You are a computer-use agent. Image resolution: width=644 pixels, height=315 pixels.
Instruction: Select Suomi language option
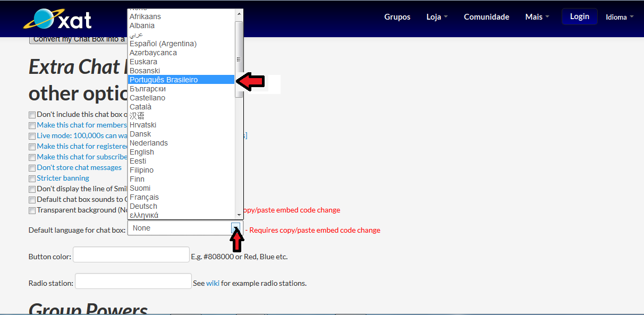(x=181, y=188)
